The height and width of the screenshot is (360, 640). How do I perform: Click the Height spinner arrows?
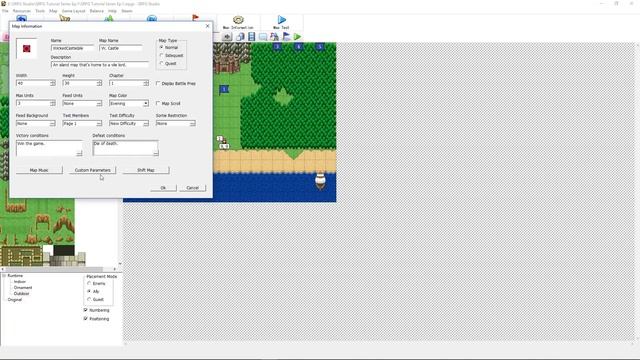99,83
